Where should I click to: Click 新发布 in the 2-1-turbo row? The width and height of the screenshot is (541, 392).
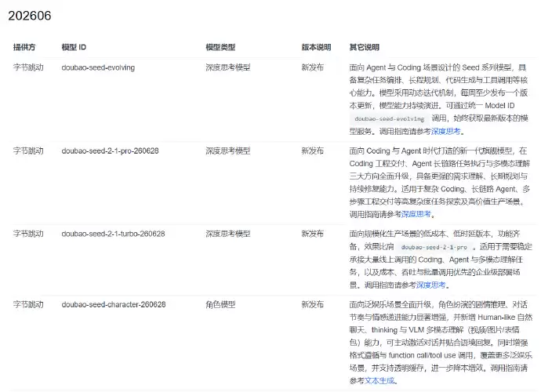pos(312,234)
